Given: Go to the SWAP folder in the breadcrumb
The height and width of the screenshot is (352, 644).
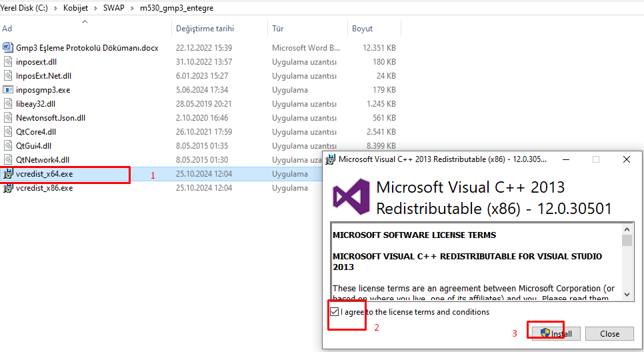Looking at the screenshot, I should click(x=114, y=8).
